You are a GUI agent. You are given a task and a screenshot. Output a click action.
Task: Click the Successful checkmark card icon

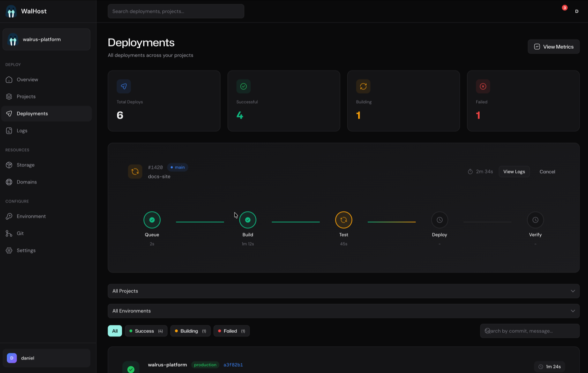pos(244,86)
